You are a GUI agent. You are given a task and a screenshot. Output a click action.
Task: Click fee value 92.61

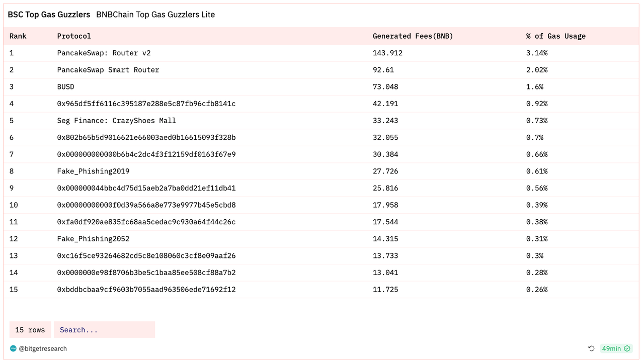pos(383,70)
